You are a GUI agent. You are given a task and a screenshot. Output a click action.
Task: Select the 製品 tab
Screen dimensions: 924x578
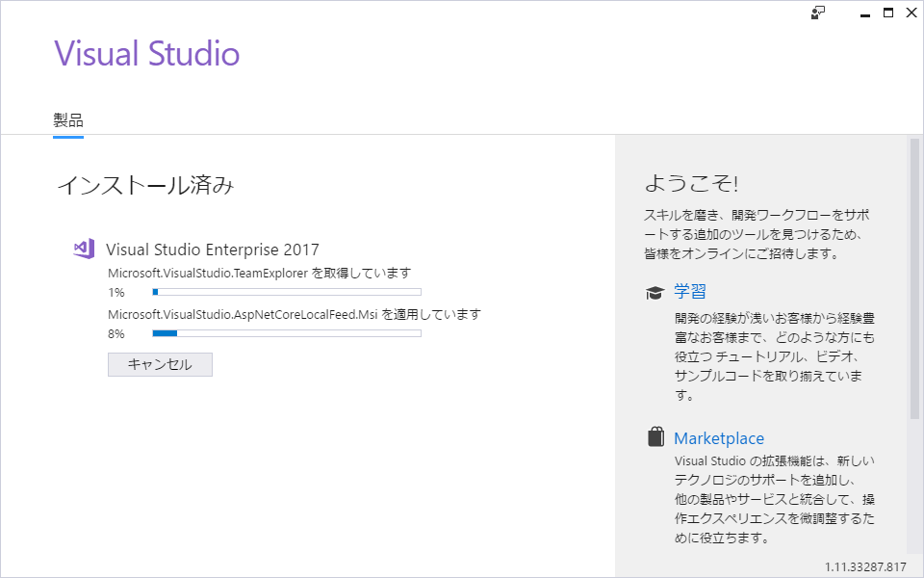click(68, 121)
